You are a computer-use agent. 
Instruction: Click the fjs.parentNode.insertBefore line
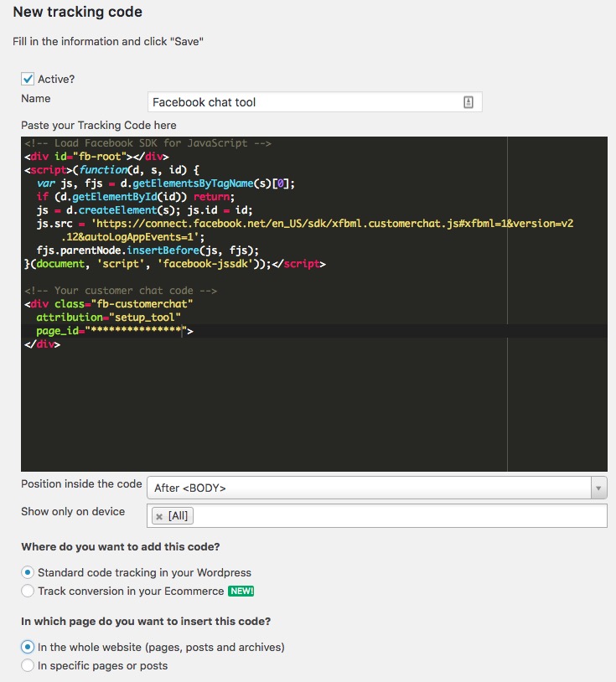148,251
